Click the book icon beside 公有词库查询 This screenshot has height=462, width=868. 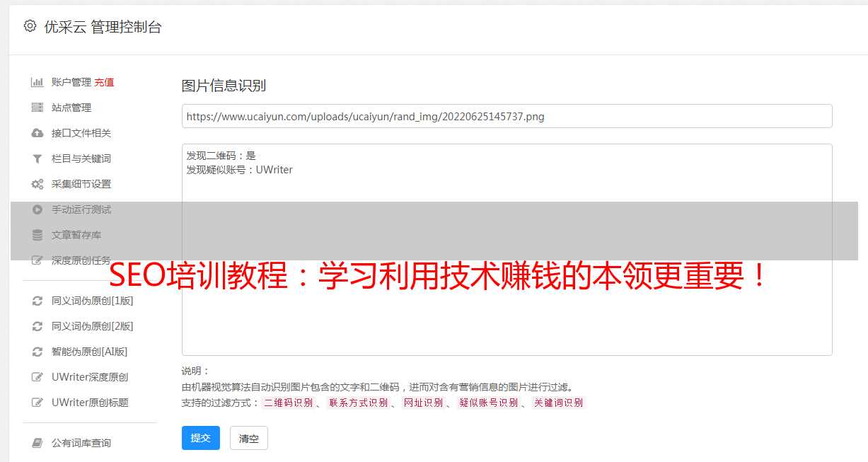pos(37,443)
